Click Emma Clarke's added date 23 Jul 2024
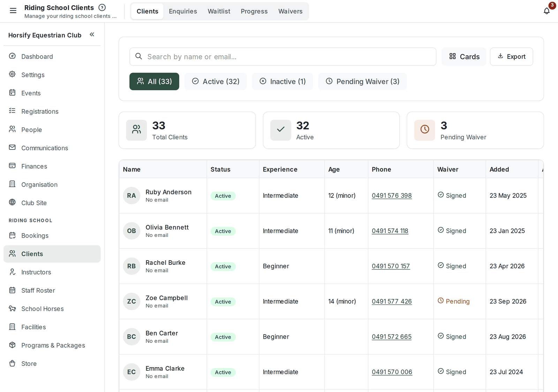 tap(506, 372)
